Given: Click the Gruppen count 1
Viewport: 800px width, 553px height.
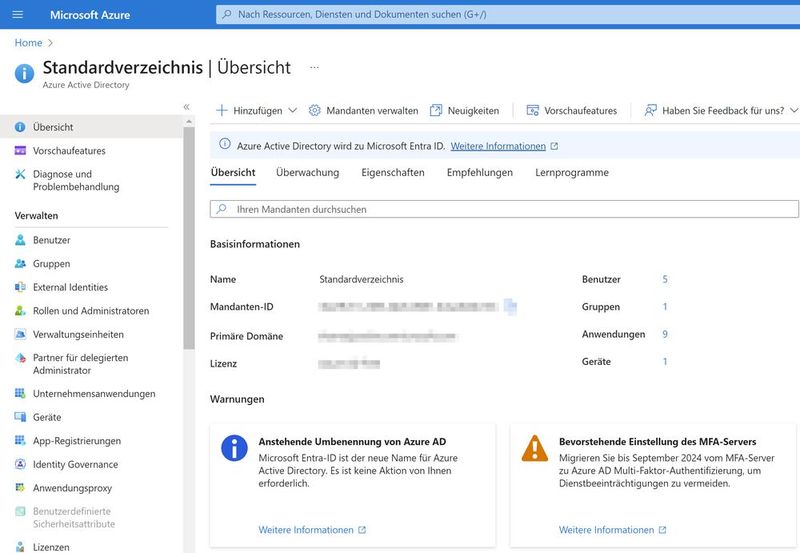Looking at the screenshot, I should (665, 307).
